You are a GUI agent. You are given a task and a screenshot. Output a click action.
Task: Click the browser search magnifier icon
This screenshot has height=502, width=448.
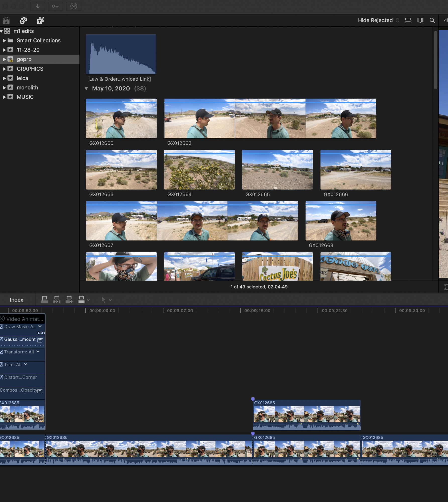432,20
